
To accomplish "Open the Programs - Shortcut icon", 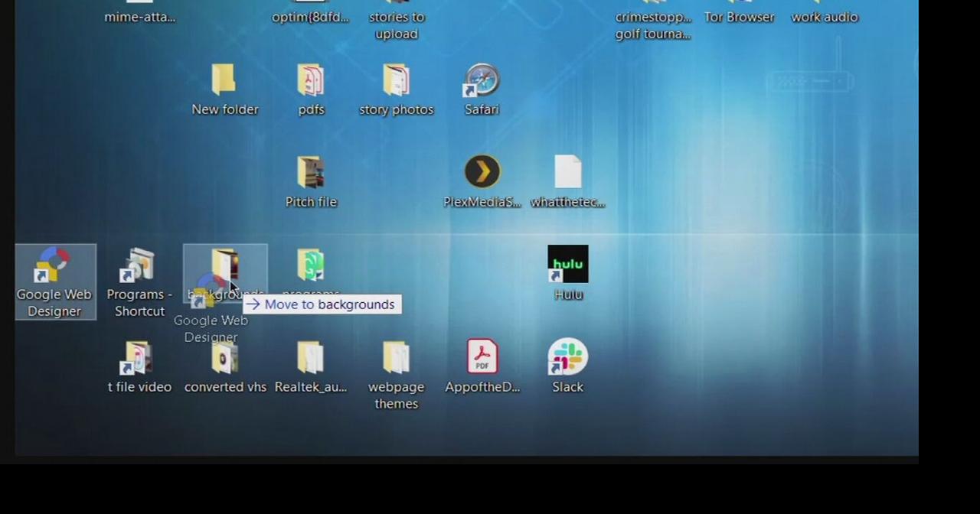I will coord(139,264).
